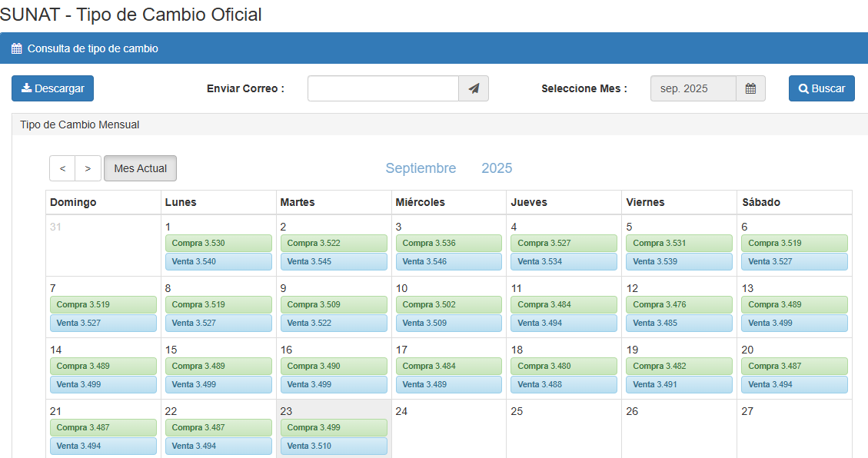Screen dimensions: 868x458
Task: Select Venta 3.534 on day 4
Action: 564,261
